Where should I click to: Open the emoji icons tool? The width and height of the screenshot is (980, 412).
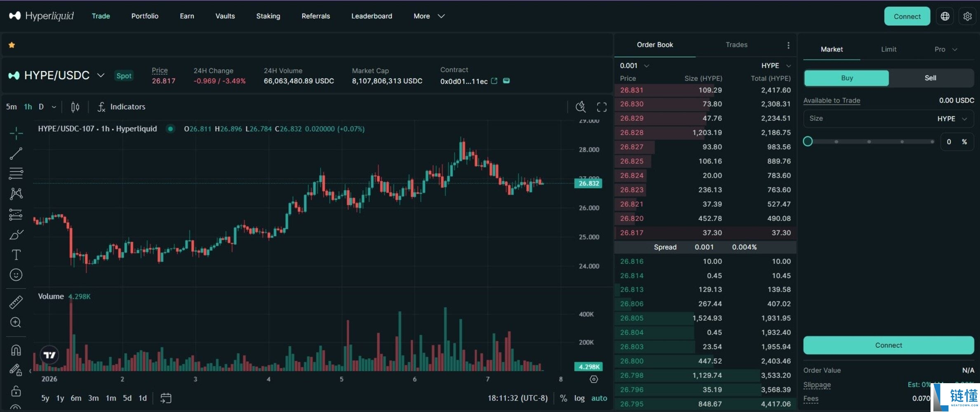click(x=16, y=275)
